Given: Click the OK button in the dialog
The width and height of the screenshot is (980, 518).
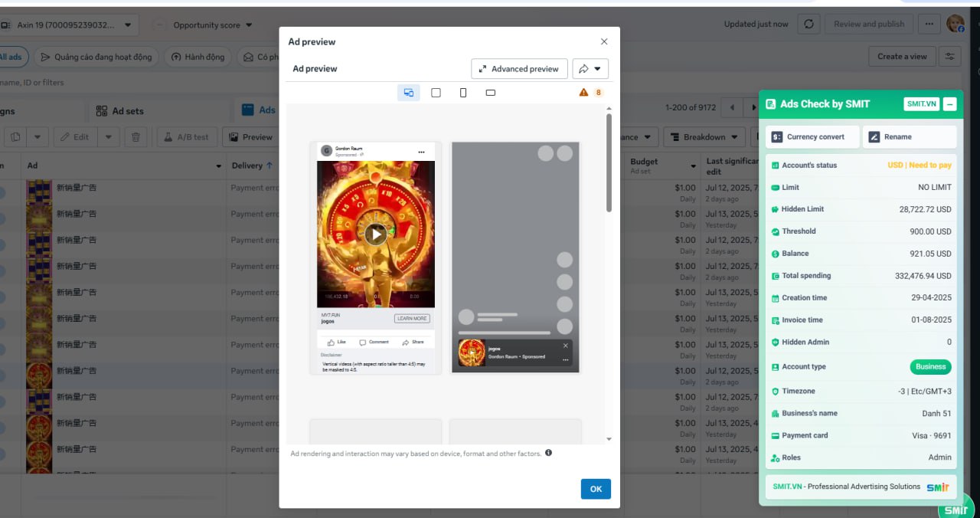Looking at the screenshot, I should (596, 489).
